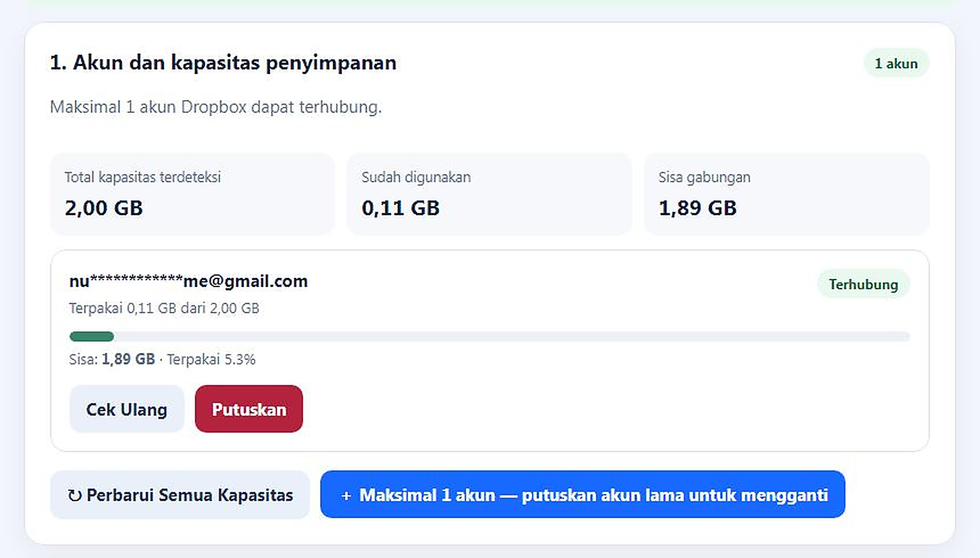This screenshot has height=558, width=980.
Task: Click heading "1. Akun dan kapasitas penyimpanan"
Action: pos(223,63)
